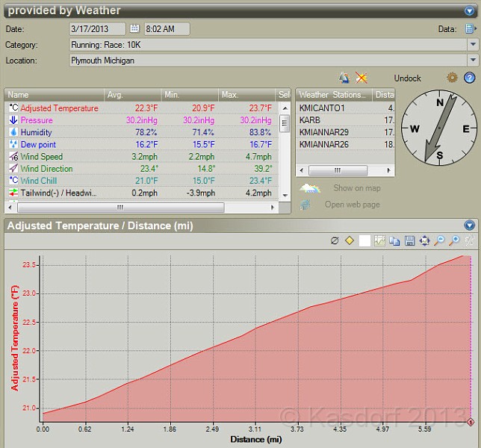Expand the Location dropdown

[x=473, y=60]
